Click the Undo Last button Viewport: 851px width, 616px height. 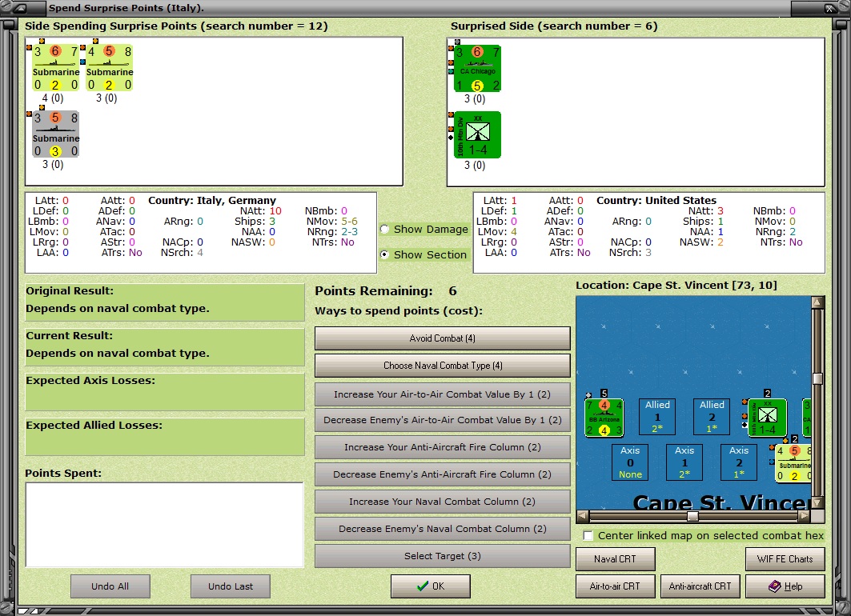pyautogui.click(x=231, y=586)
